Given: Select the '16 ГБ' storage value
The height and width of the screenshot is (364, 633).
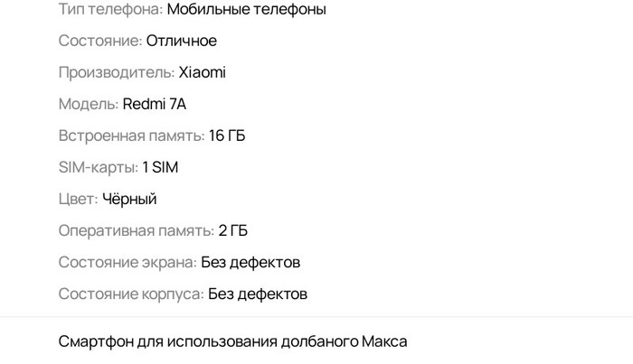Looking at the screenshot, I should click(x=227, y=135).
